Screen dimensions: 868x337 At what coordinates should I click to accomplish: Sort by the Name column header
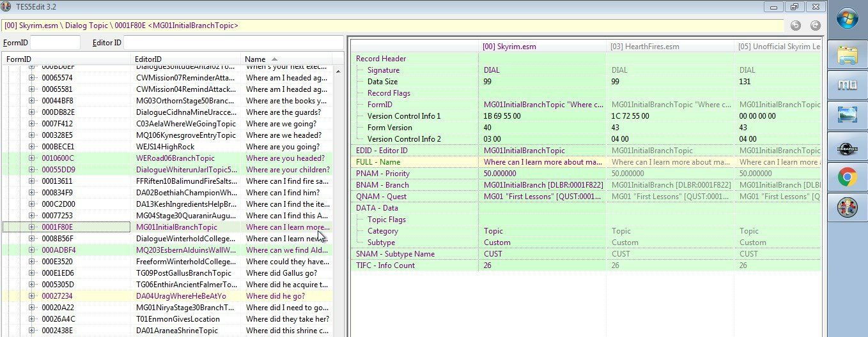coord(287,59)
